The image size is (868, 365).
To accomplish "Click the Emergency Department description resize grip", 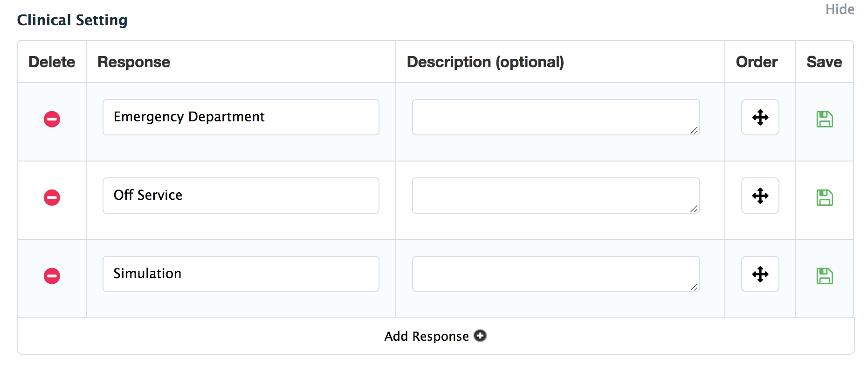I will click(x=694, y=131).
